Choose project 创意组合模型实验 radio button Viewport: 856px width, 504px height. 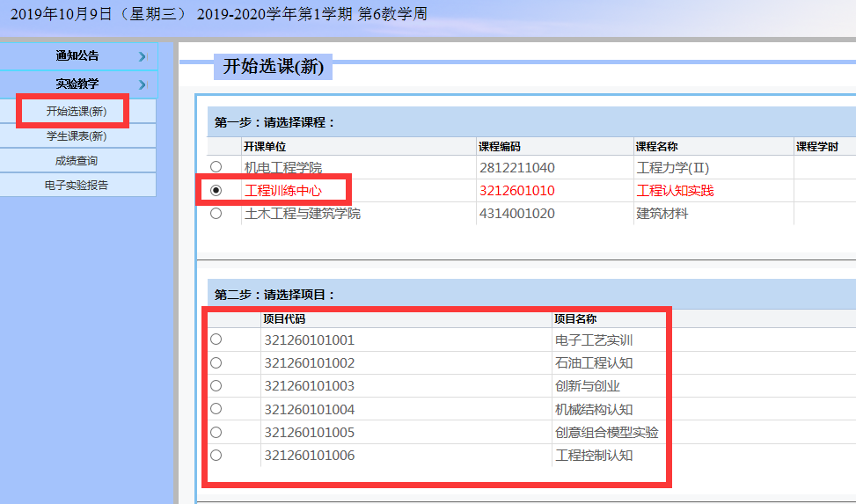[216, 432]
